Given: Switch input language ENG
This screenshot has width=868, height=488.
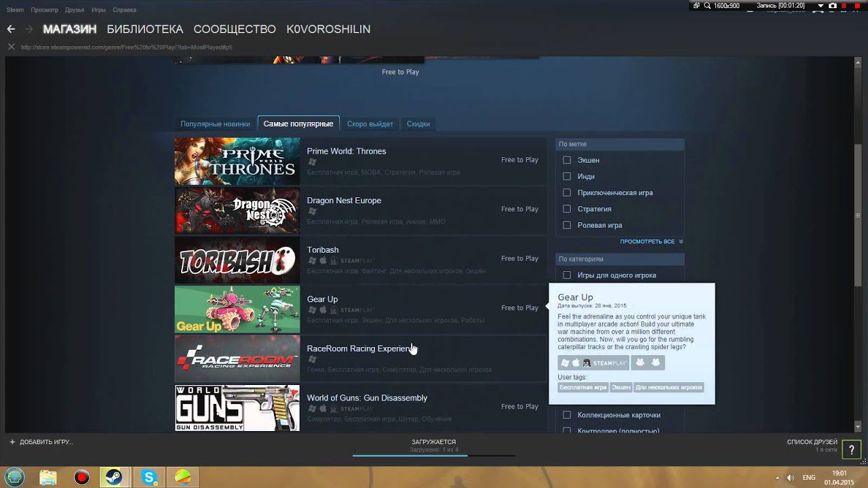Looking at the screenshot, I should click(809, 477).
